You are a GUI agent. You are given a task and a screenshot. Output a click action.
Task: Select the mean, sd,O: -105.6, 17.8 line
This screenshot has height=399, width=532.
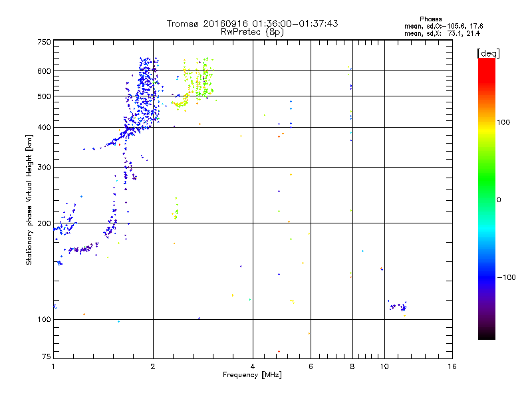444,26
